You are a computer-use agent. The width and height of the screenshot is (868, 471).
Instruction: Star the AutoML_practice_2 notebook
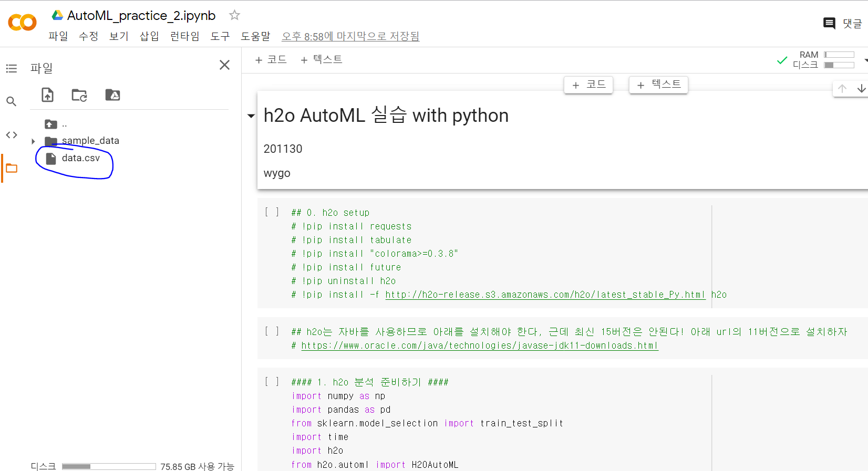(234, 15)
